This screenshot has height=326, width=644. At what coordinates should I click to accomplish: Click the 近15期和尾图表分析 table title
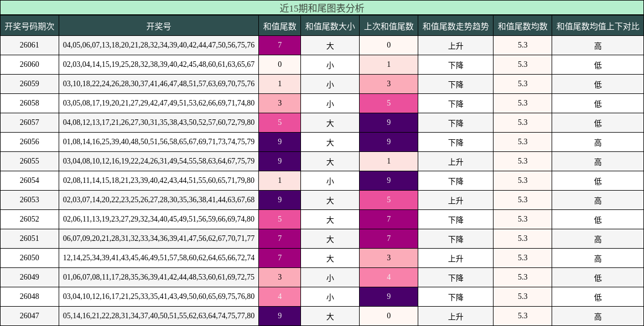(x=321, y=8)
